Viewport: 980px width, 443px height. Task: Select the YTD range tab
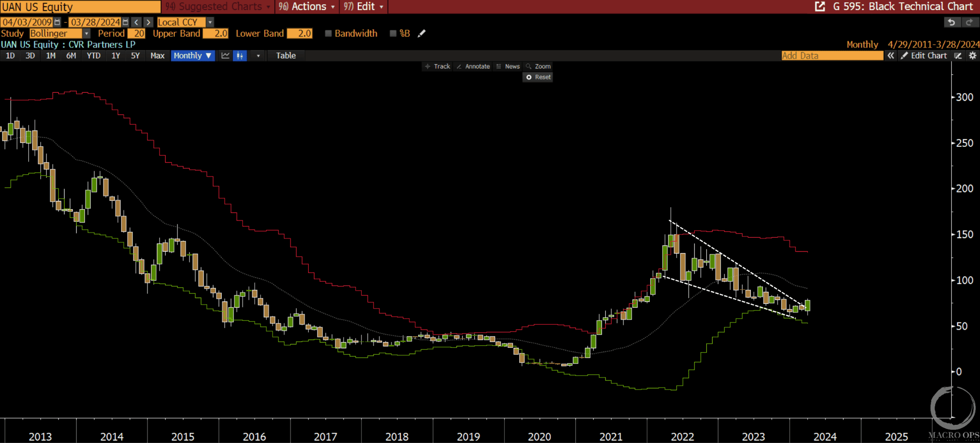[x=93, y=55]
